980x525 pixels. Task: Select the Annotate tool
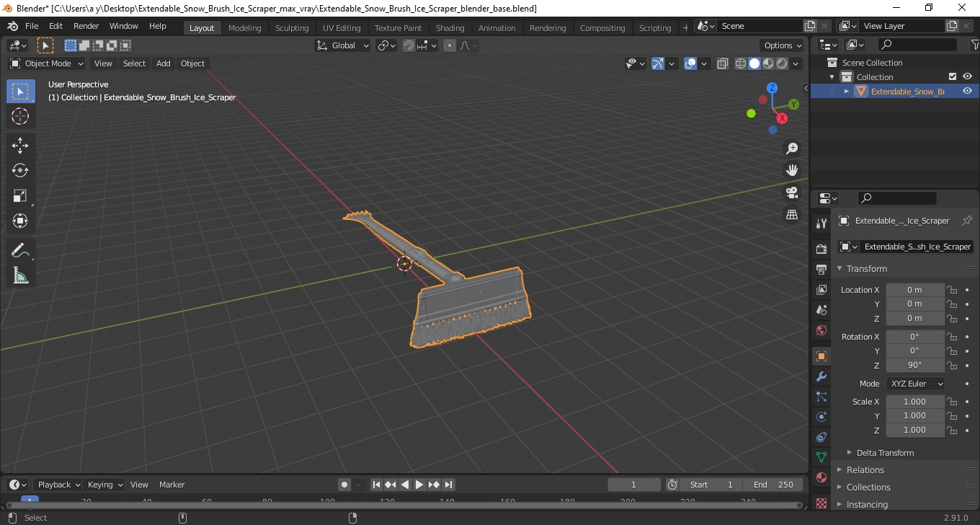coord(20,250)
